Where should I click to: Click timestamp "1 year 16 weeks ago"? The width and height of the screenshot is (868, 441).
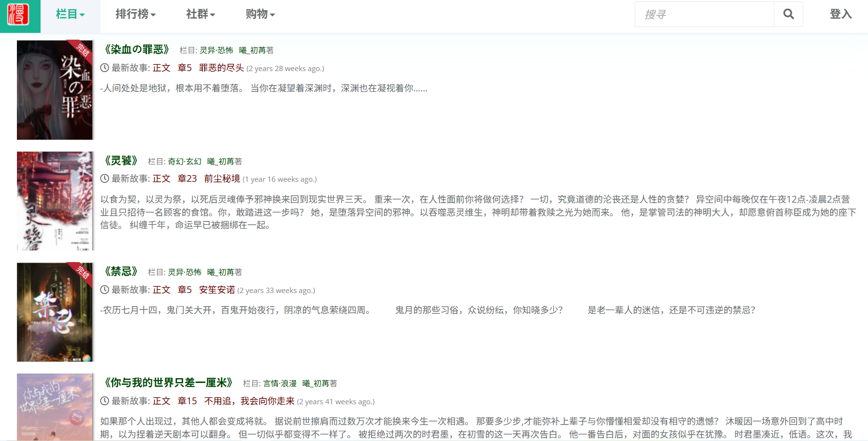[x=280, y=179]
